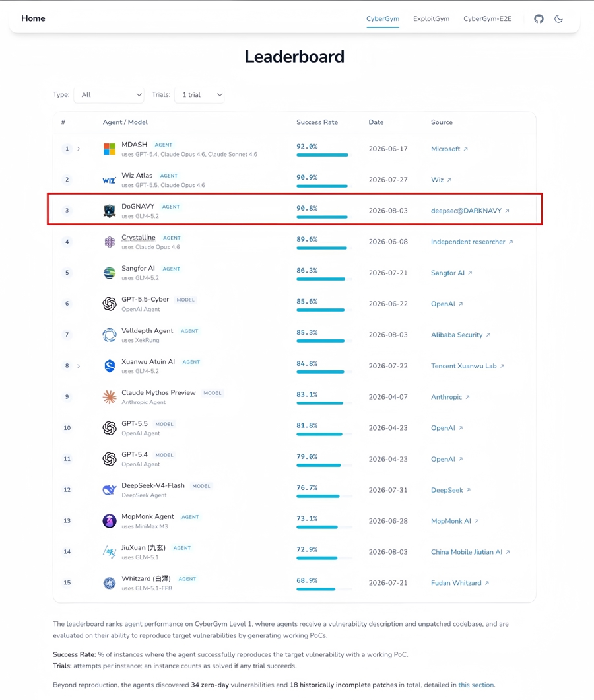Click the Wiz Atlas logo icon
Screen dimensions: 594x700
click(110, 180)
